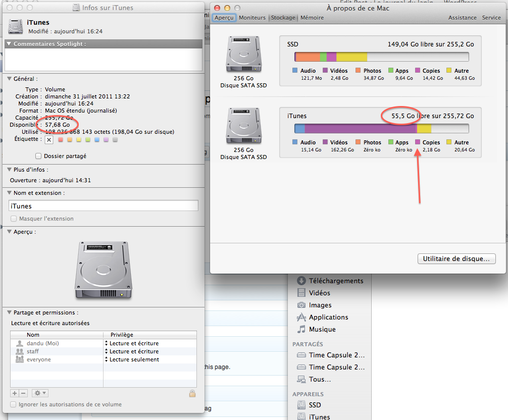The width and height of the screenshot is (508, 420).
Task: Click the SSD disk drive icon in storage view
Action: [x=243, y=55]
